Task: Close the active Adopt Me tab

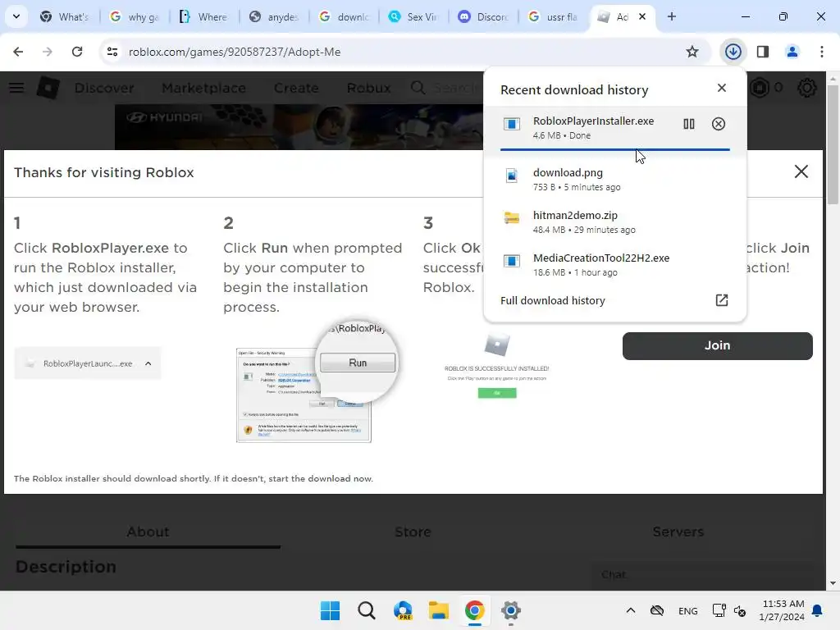Action: pos(642,16)
